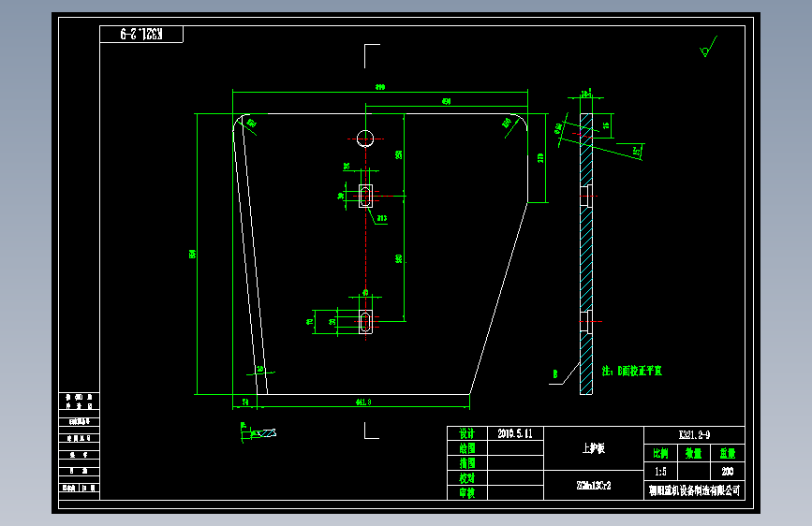Click the green note text 注: B面校正平直
Image resolution: width=812 pixels, height=526 pixels.
pos(632,371)
